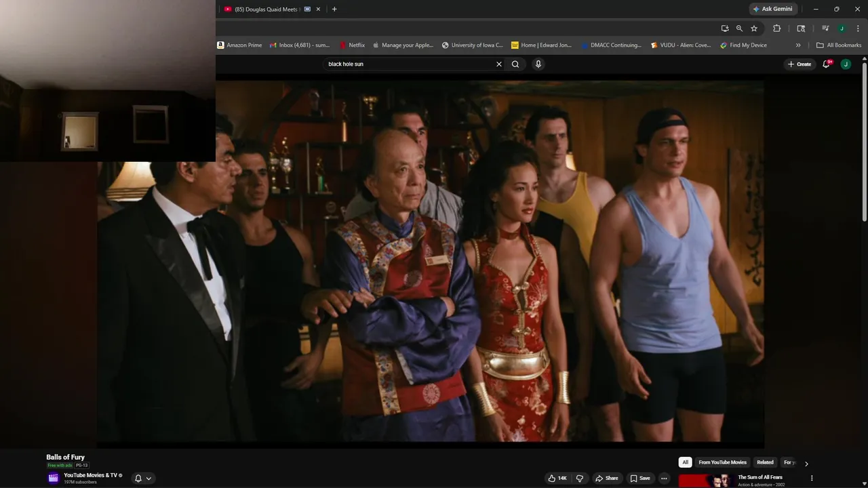The image size is (868, 488).
Task: Dislike the video with thumbs down
Action: [x=580, y=478]
